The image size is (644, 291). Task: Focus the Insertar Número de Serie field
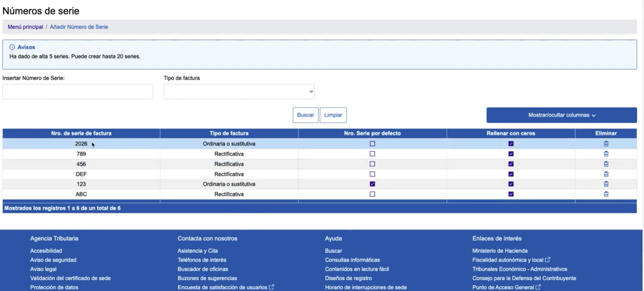pyautogui.click(x=78, y=92)
